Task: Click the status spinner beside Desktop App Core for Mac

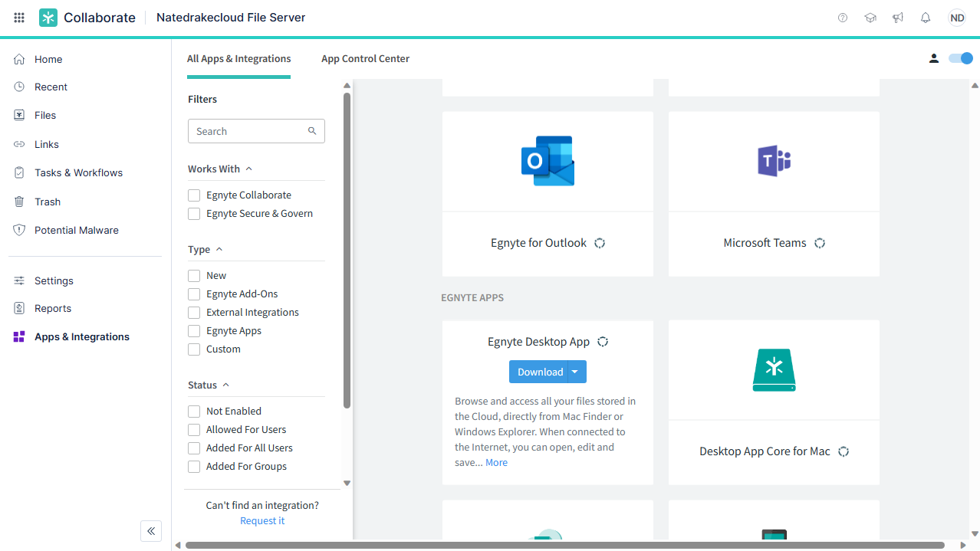Action: [x=844, y=451]
